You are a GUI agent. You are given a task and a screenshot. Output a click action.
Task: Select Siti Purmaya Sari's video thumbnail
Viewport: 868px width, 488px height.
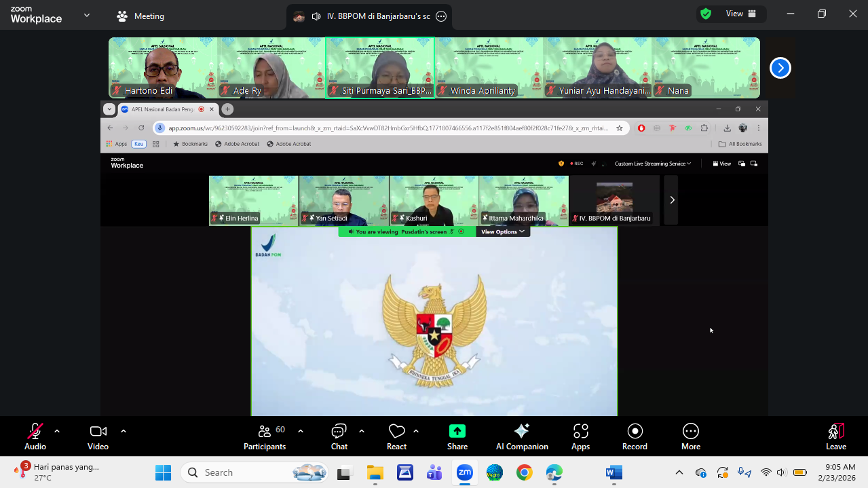(x=380, y=68)
